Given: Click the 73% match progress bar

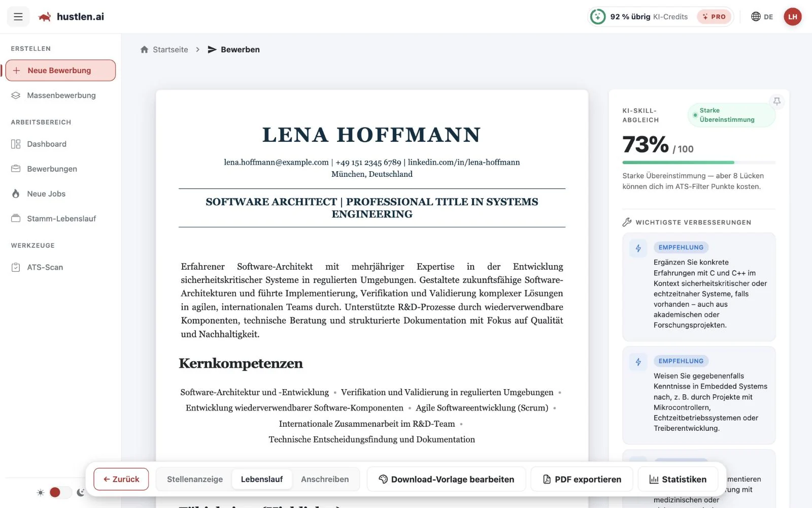Looking at the screenshot, I should tap(699, 163).
